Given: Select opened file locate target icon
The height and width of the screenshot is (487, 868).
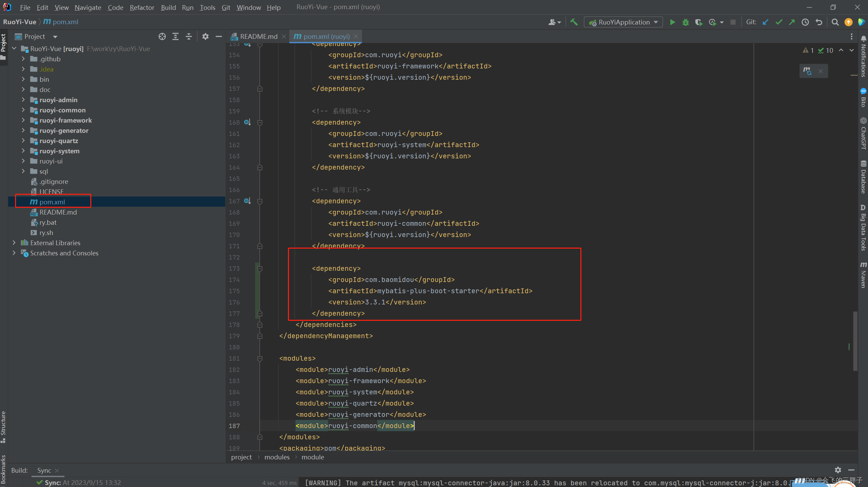Looking at the screenshot, I should 162,36.
